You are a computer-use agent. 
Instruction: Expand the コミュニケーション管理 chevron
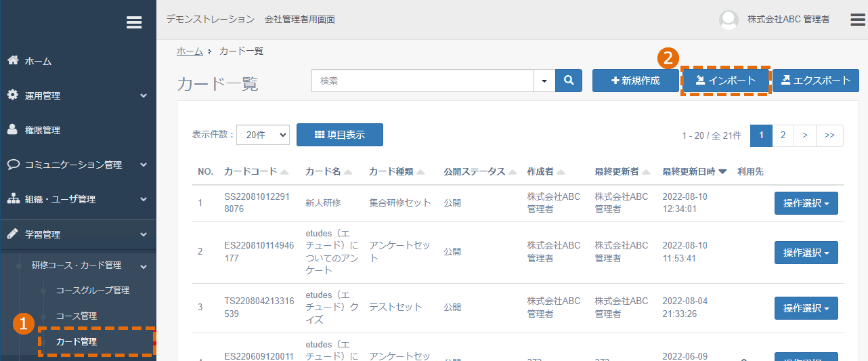144,165
